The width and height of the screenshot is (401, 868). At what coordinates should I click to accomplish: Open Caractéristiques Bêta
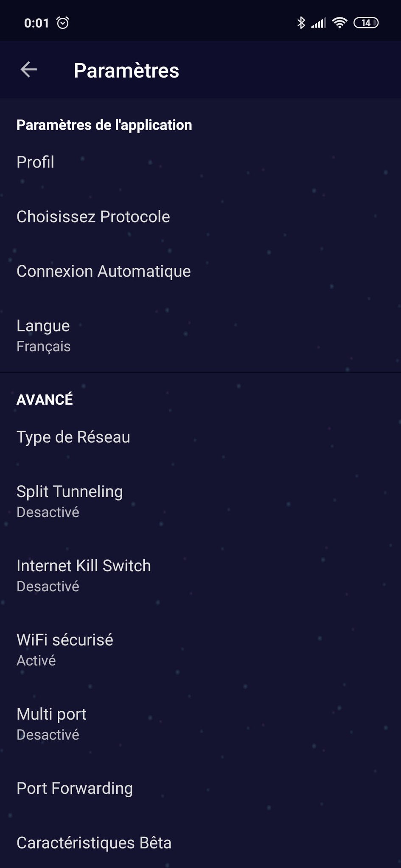point(94,843)
